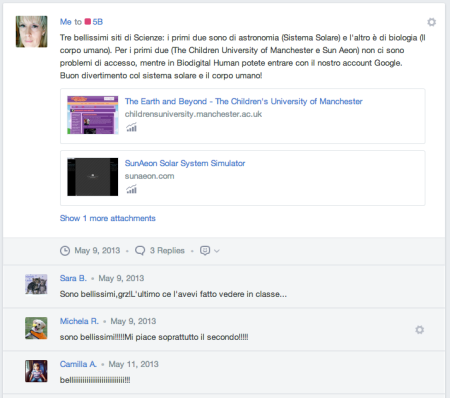450x398 pixels.
Task: Click the pink 5B group color square
Action: point(88,22)
